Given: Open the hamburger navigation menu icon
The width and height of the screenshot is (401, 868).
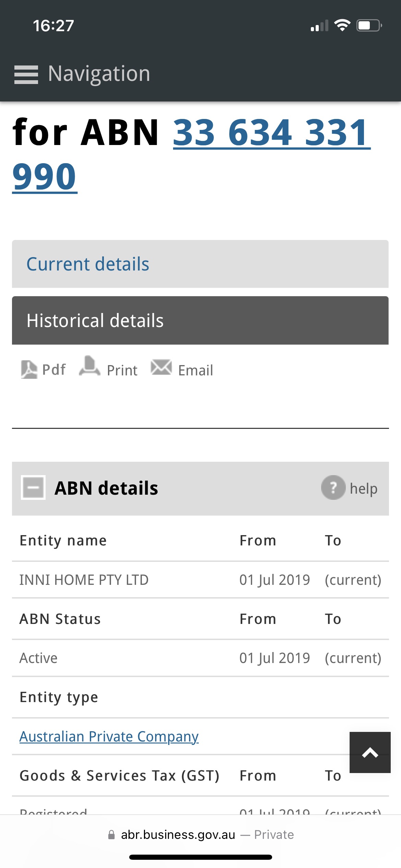Looking at the screenshot, I should 26,74.
